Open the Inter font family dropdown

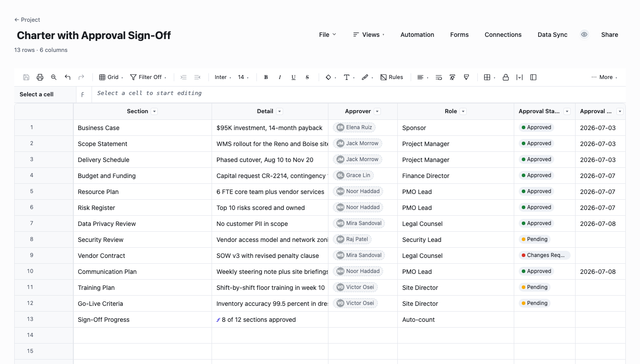pyautogui.click(x=223, y=77)
